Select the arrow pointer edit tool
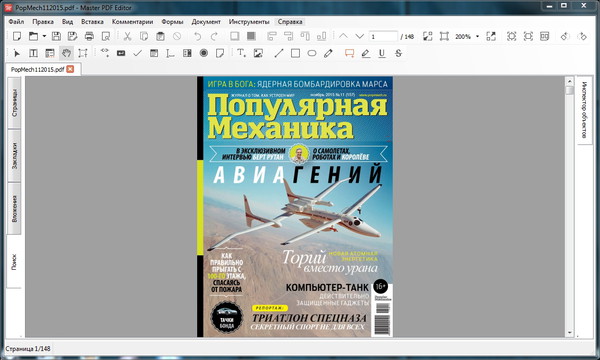 (x=16, y=53)
